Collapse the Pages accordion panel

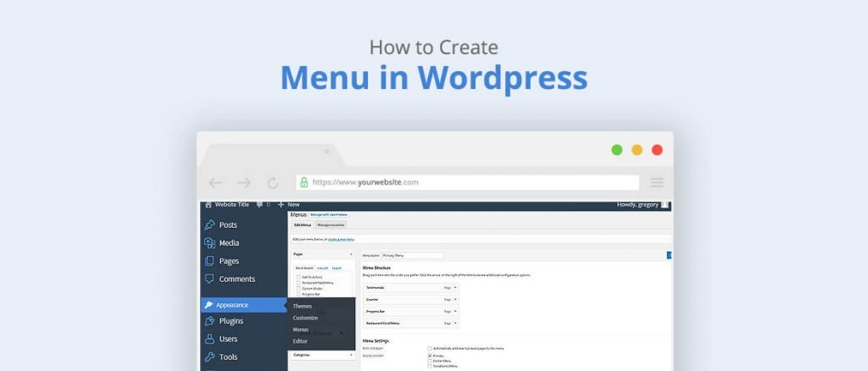(x=351, y=254)
